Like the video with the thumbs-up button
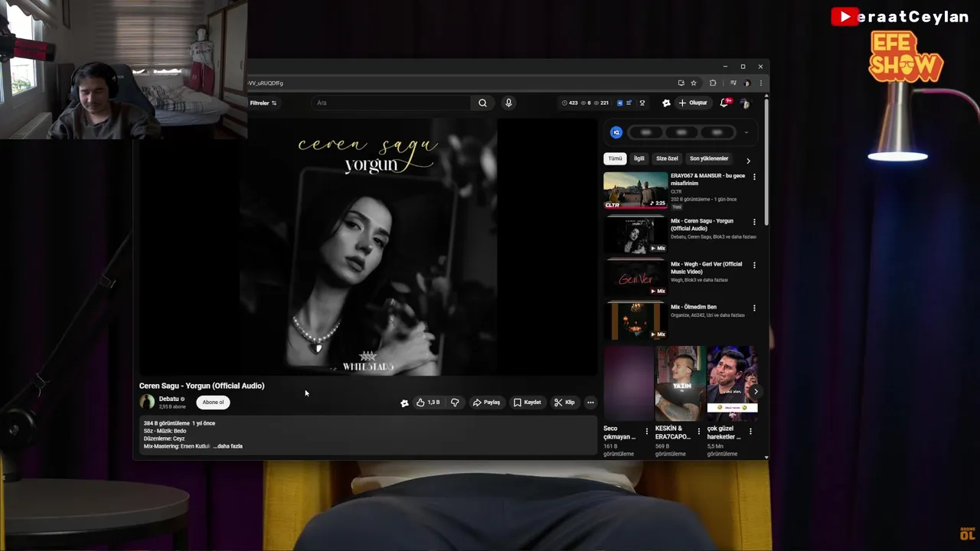This screenshot has width=980, height=551. tap(428, 403)
